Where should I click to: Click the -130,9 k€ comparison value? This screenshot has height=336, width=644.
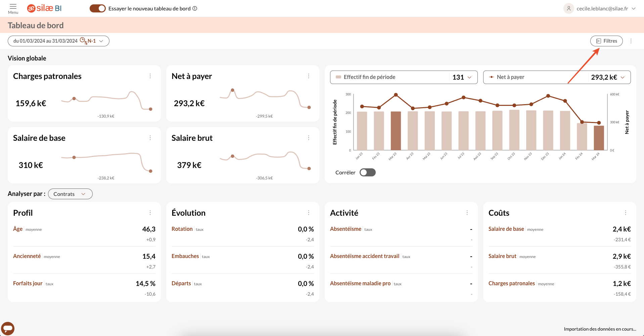106,116
